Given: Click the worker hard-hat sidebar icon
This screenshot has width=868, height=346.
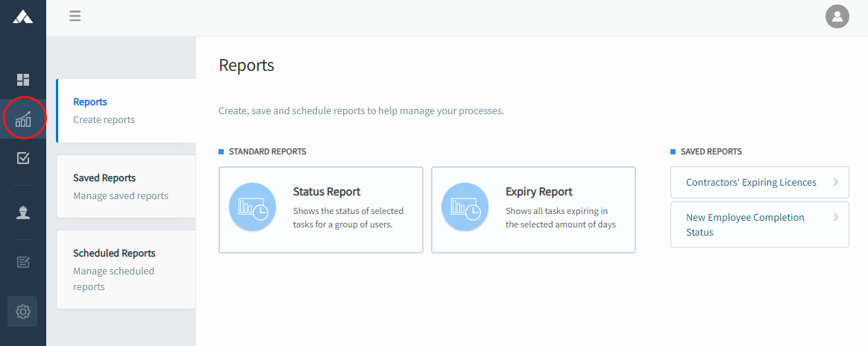Looking at the screenshot, I should [x=22, y=213].
